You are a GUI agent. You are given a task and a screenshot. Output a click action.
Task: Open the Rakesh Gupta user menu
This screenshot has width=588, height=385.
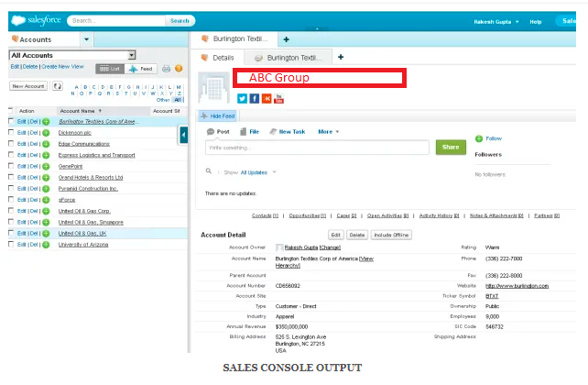coord(496,22)
